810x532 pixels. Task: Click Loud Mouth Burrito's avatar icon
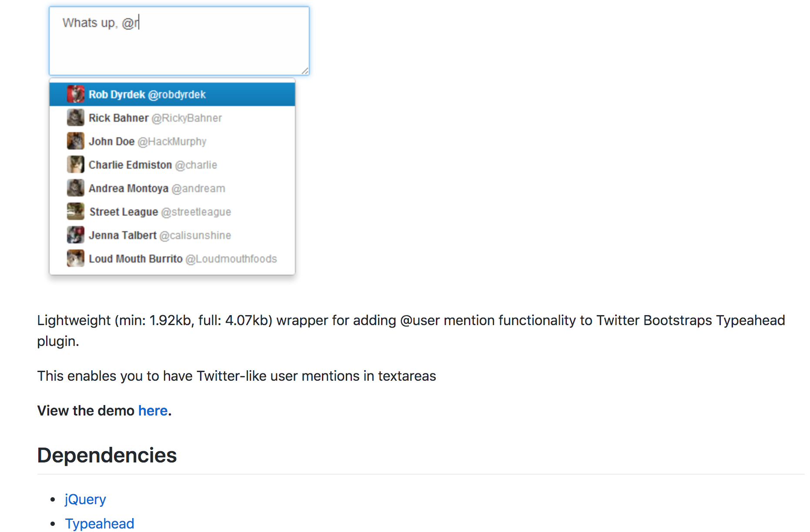tap(75, 259)
